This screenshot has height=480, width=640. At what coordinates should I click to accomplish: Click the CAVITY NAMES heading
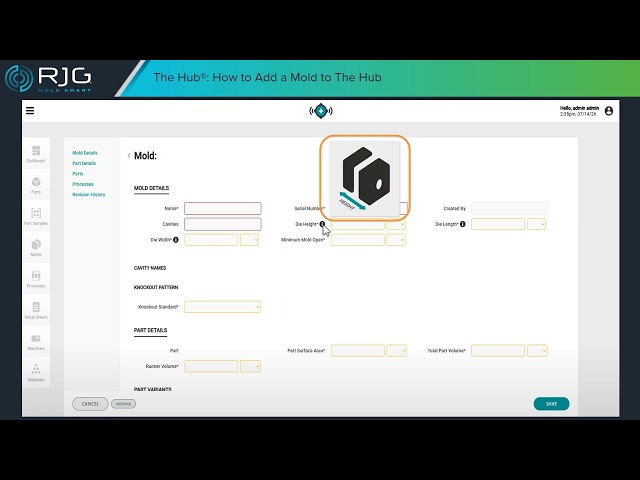tap(150, 268)
